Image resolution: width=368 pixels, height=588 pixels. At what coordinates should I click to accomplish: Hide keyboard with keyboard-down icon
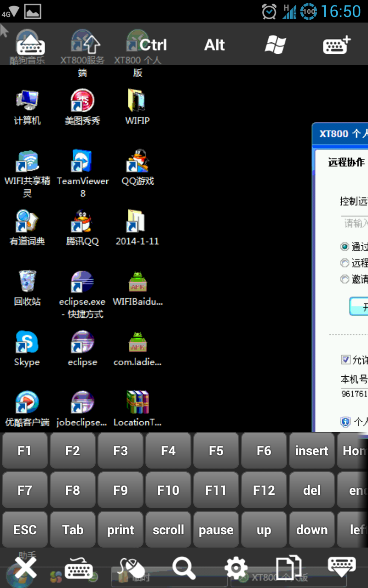(x=342, y=567)
